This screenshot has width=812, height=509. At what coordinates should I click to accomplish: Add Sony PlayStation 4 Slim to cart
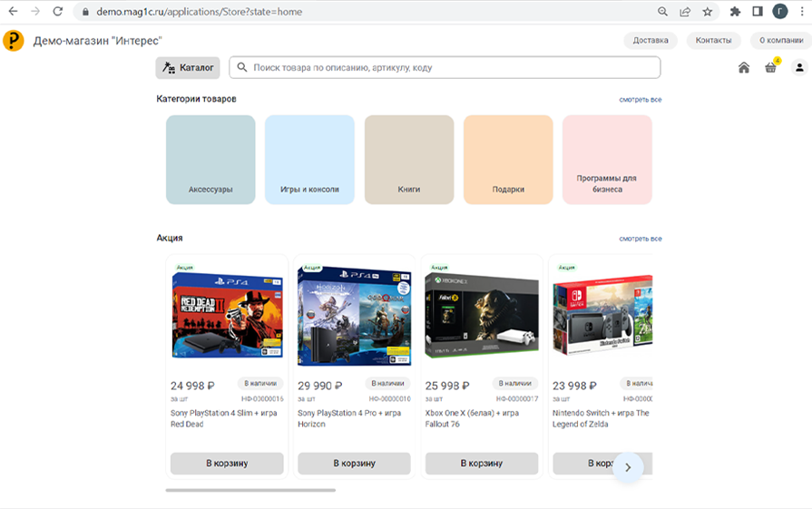point(227,464)
